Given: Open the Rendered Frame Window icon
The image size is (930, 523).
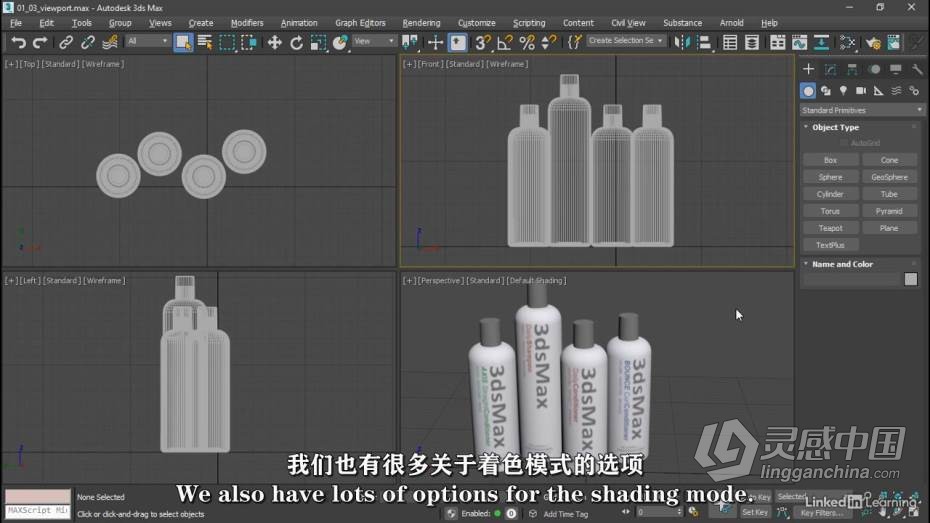Looking at the screenshot, I should coord(894,42).
